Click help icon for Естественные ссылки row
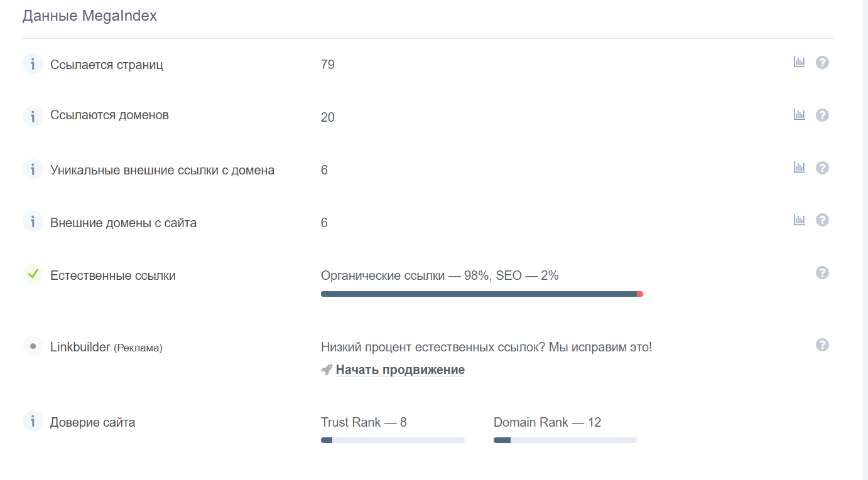The height and width of the screenshot is (480, 868). click(x=822, y=273)
